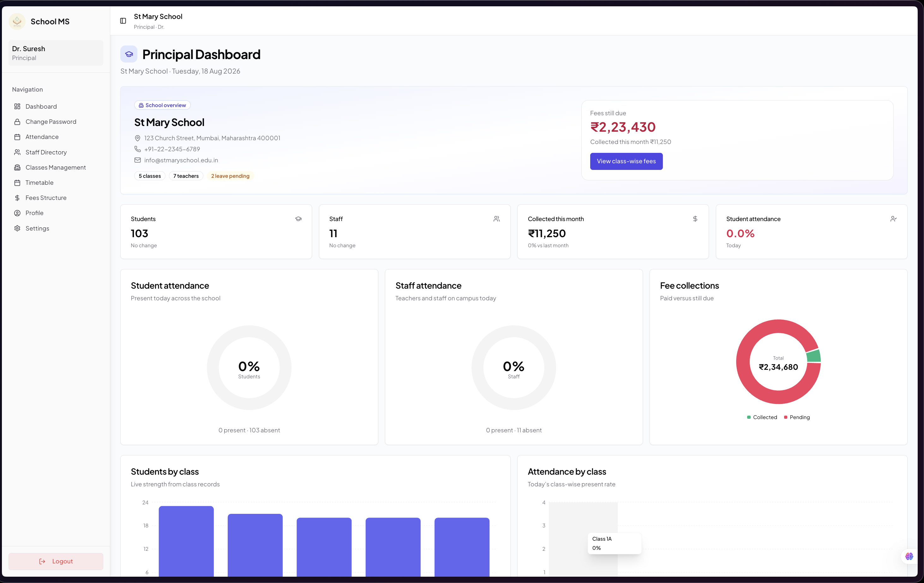Open Staff Directory in the sidebar

(56, 152)
